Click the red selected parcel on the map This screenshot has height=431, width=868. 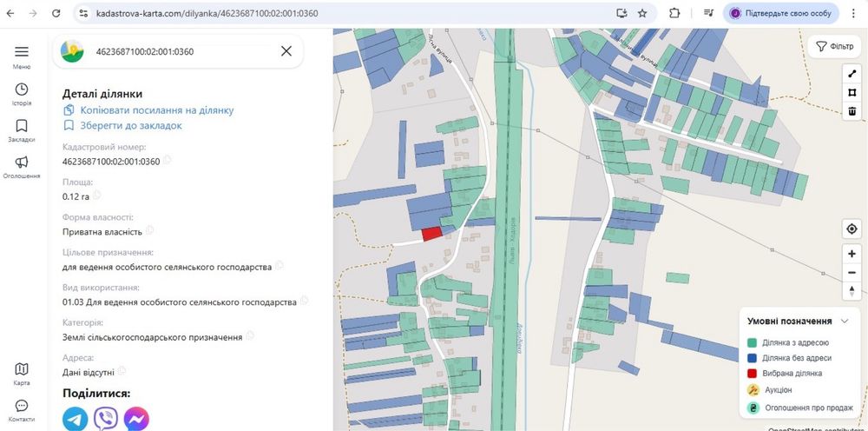(x=431, y=234)
